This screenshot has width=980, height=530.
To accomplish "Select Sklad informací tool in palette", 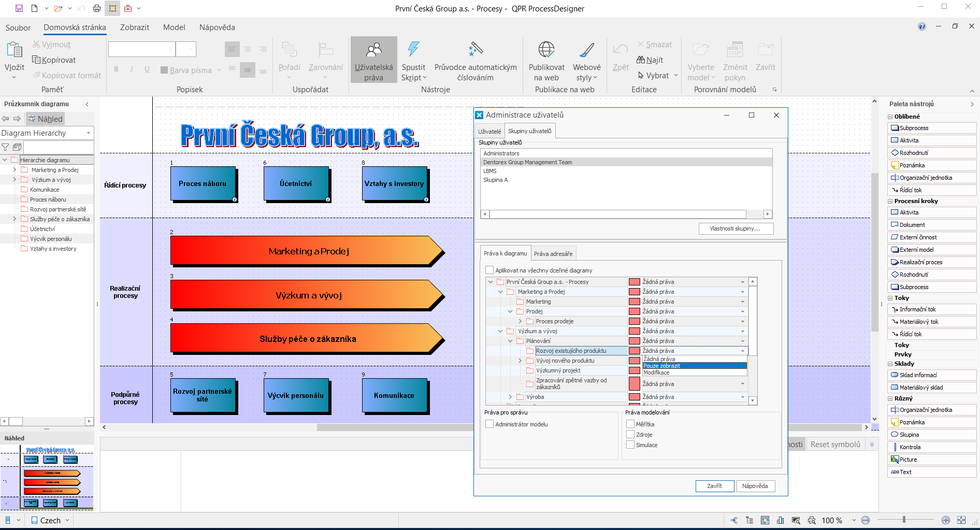I will coord(932,375).
